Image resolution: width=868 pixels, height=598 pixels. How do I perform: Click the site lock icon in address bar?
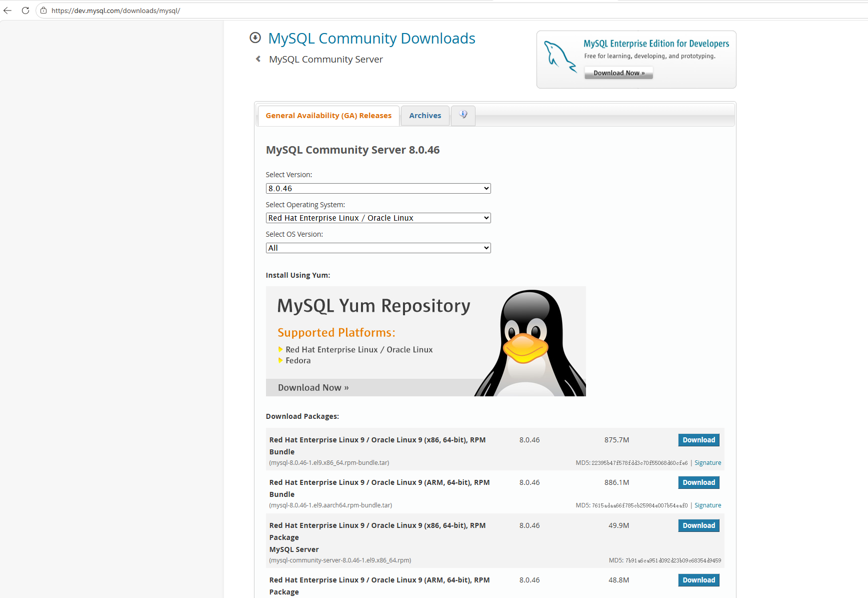(x=43, y=11)
